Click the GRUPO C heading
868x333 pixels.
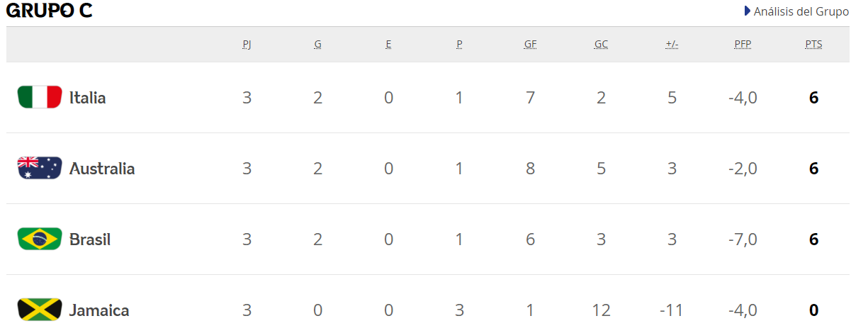(x=49, y=11)
